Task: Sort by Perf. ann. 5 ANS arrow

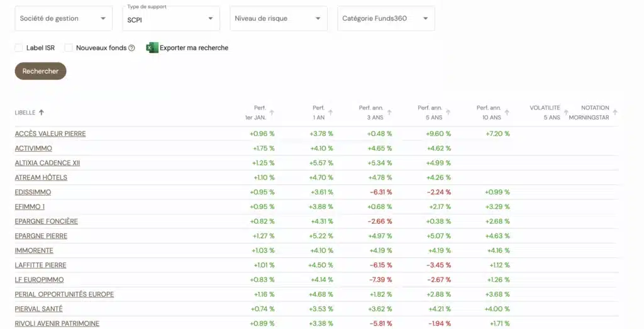Action: click(448, 113)
